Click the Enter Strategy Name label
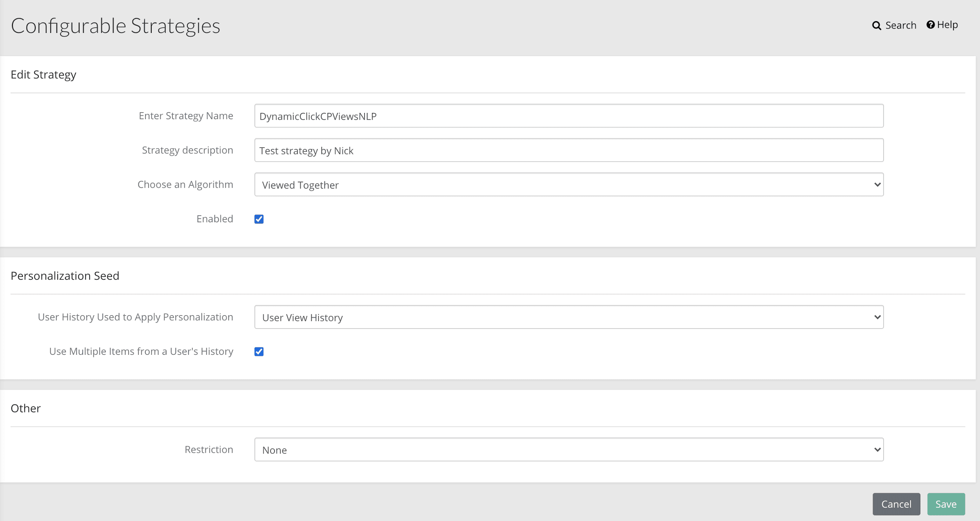Screen dimensions: 980x521 186,116
